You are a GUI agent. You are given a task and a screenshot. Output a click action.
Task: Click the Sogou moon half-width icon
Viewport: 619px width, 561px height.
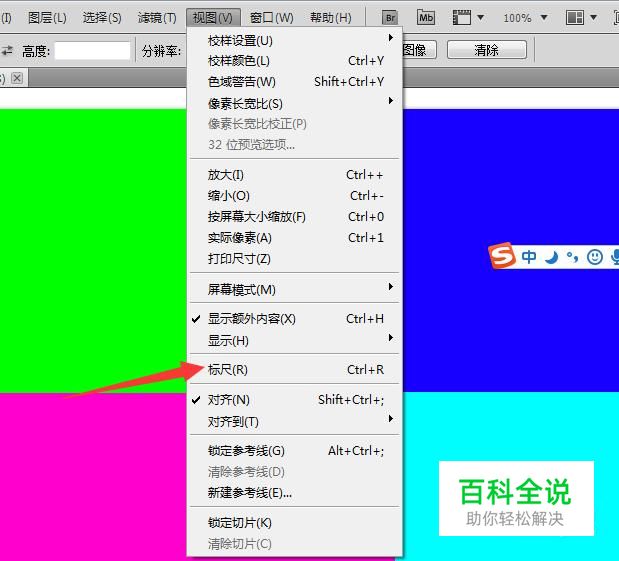point(551,257)
